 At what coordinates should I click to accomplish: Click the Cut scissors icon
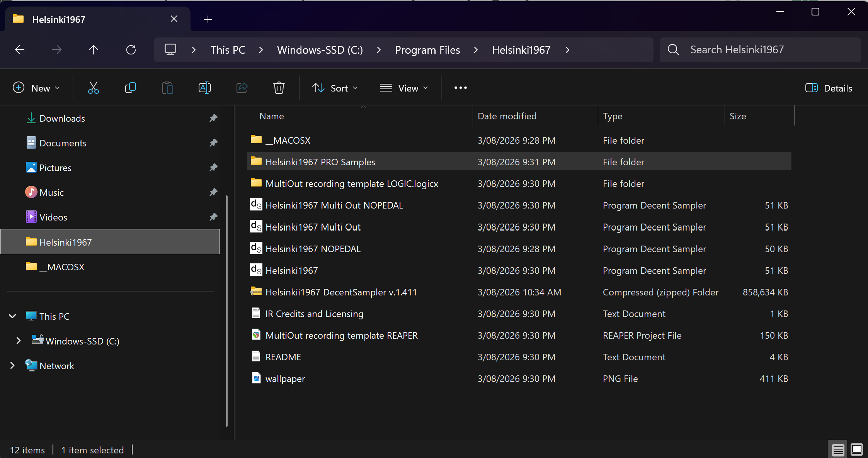(x=94, y=88)
